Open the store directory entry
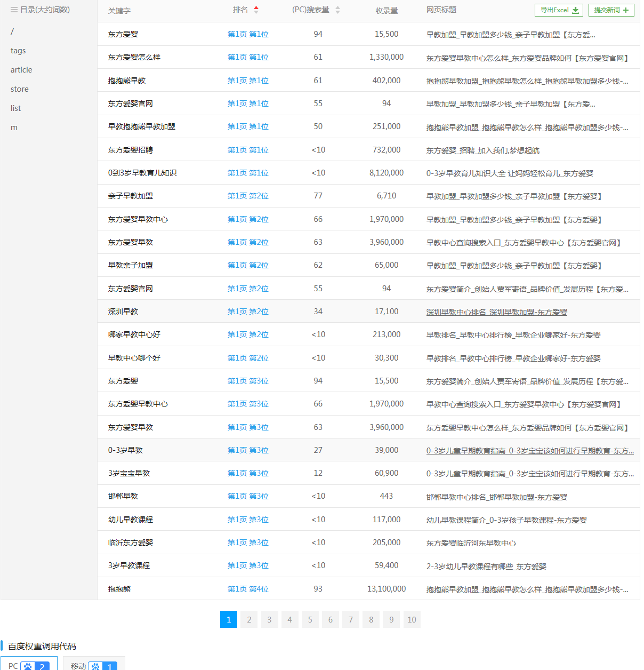This screenshot has width=644, height=670. coord(19,89)
